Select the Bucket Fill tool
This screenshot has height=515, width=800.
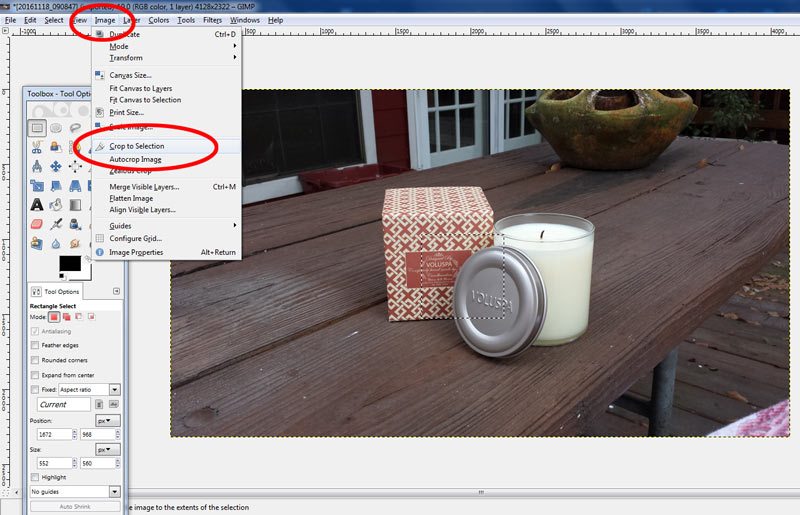pyautogui.click(x=56, y=205)
